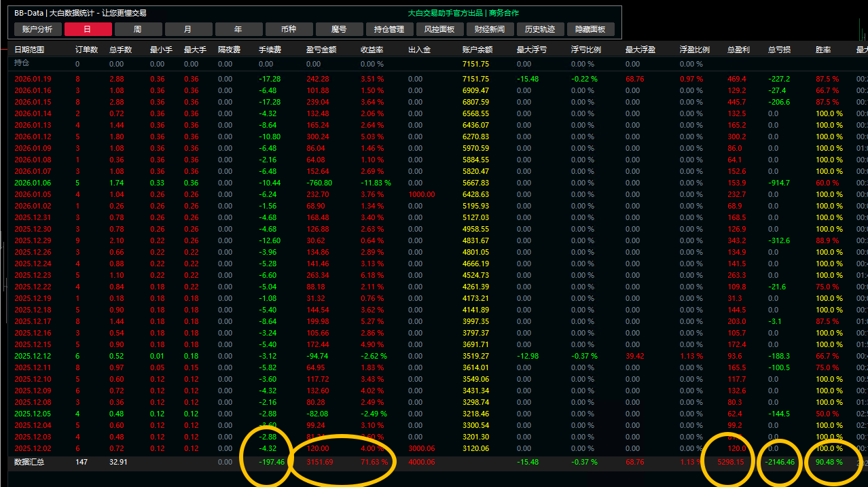Switch to the 月 monthly view

coord(189,29)
